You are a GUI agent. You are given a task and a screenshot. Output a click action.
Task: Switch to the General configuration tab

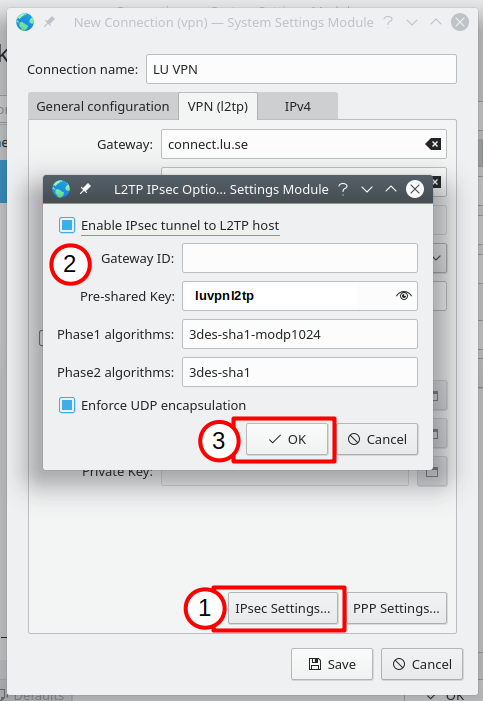pyautogui.click(x=103, y=106)
